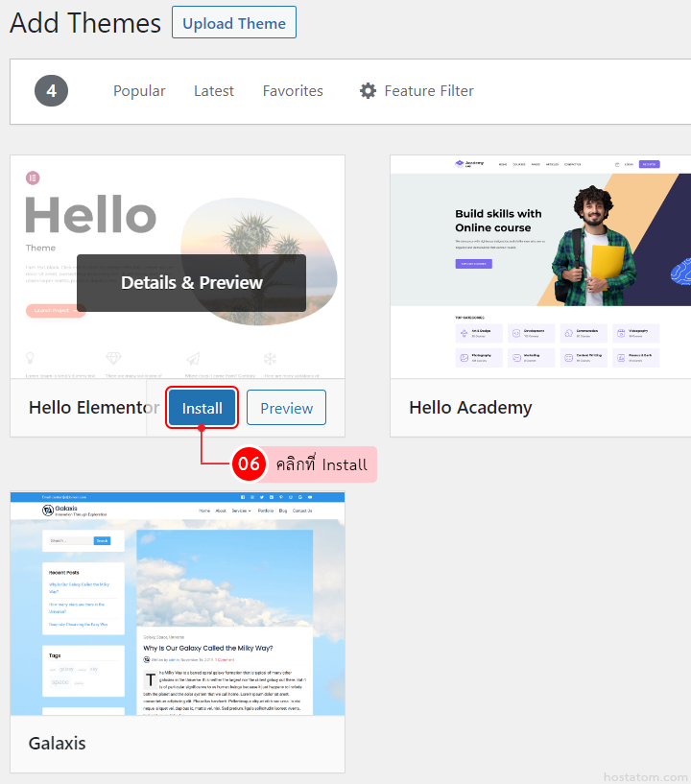Open the Hello Academy theme thumbnail
Image resolution: width=691 pixels, height=784 pixels.
point(540,267)
